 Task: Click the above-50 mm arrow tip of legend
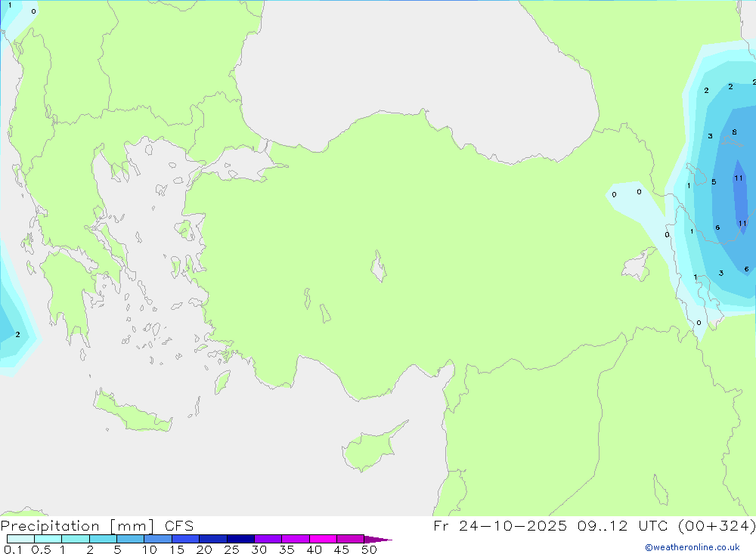tap(378, 540)
